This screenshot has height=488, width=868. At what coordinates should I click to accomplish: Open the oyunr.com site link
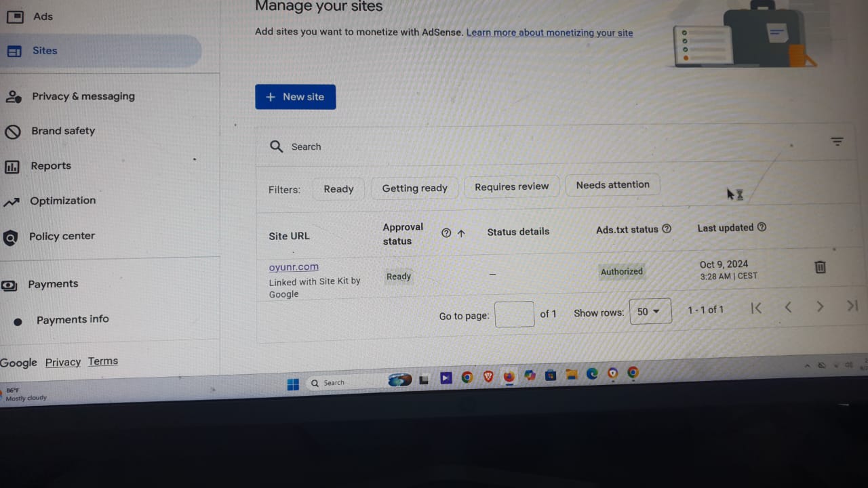294,267
